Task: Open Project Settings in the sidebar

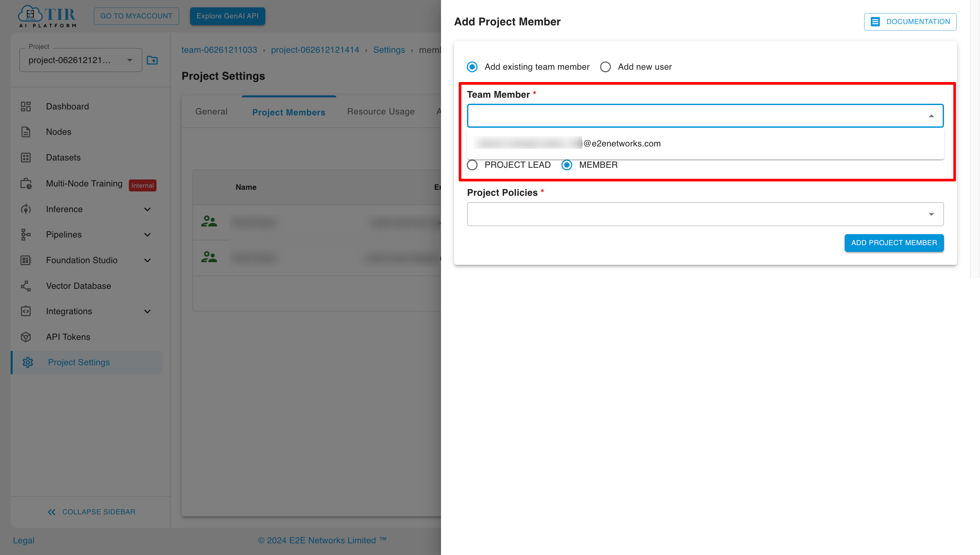Action: pyautogui.click(x=86, y=363)
